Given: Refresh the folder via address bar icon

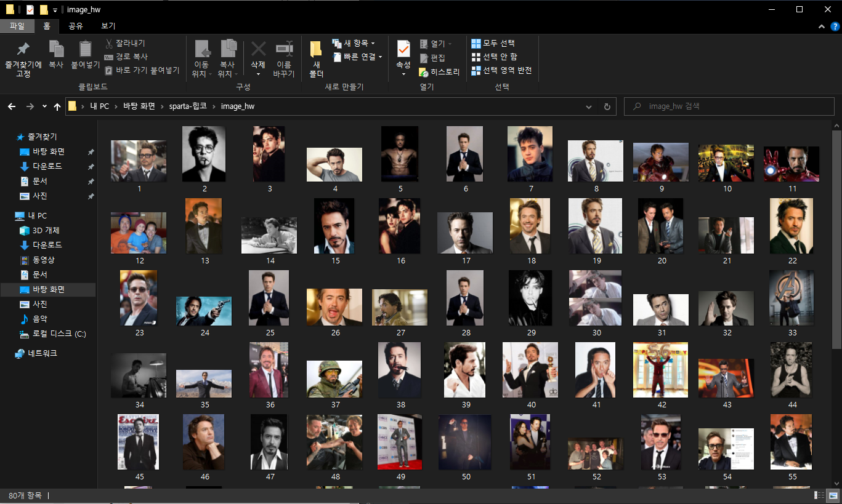Looking at the screenshot, I should pyautogui.click(x=607, y=106).
